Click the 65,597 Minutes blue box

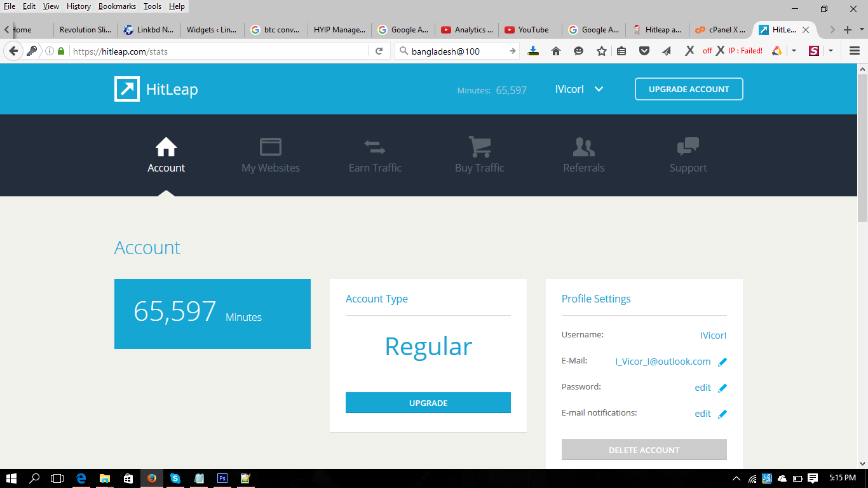pyautogui.click(x=212, y=314)
